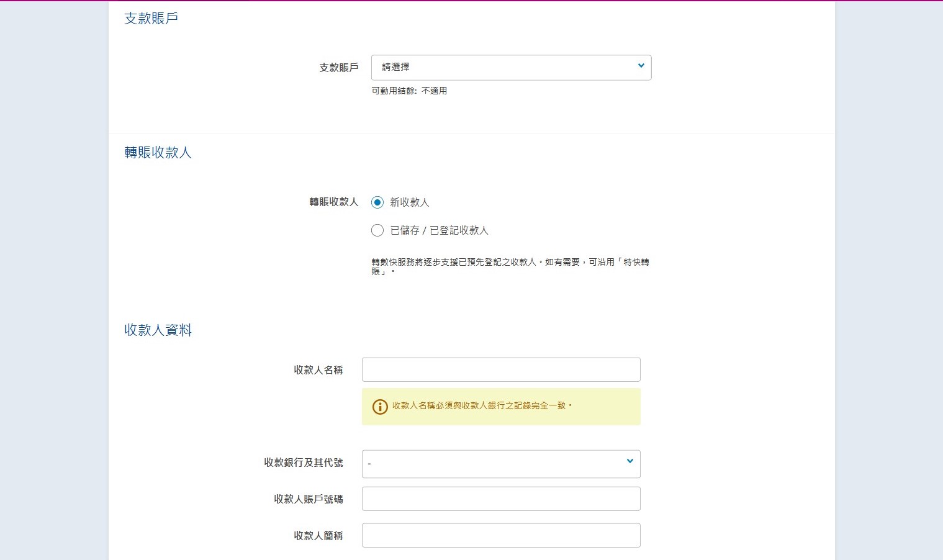This screenshot has width=943, height=560.
Task: Click the 收款人名稱 field label
Action: pyautogui.click(x=318, y=370)
